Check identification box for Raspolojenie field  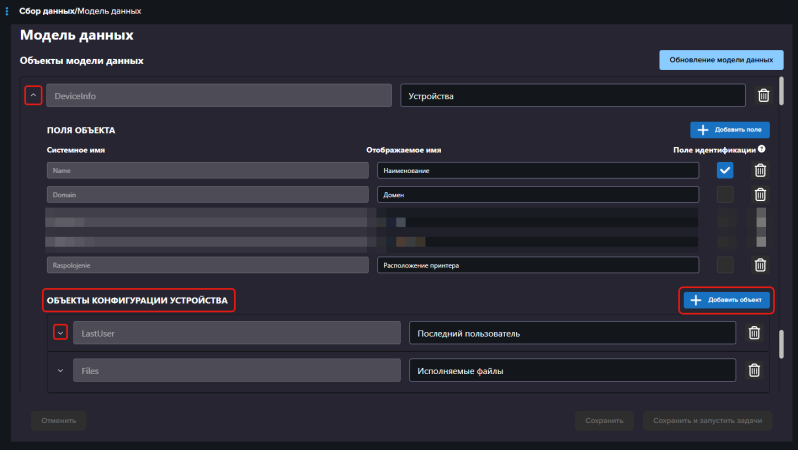point(725,265)
